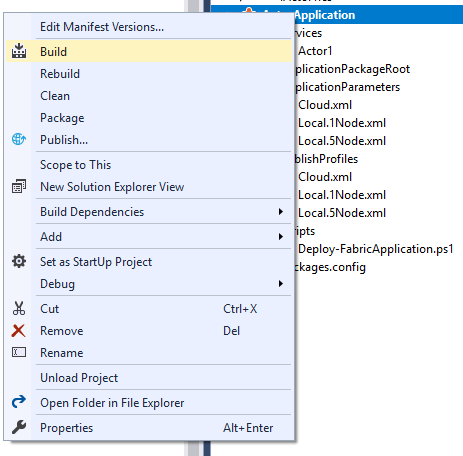Select the Services node in tree
Image resolution: width=463 pixels, height=456 pixels.
click(x=308, y=33)
